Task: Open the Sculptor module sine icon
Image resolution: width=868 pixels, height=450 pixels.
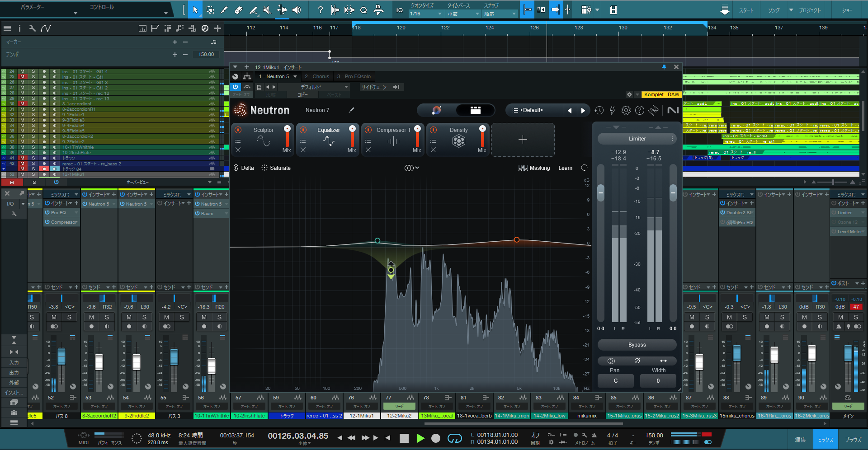Action: tap(264, 141)
